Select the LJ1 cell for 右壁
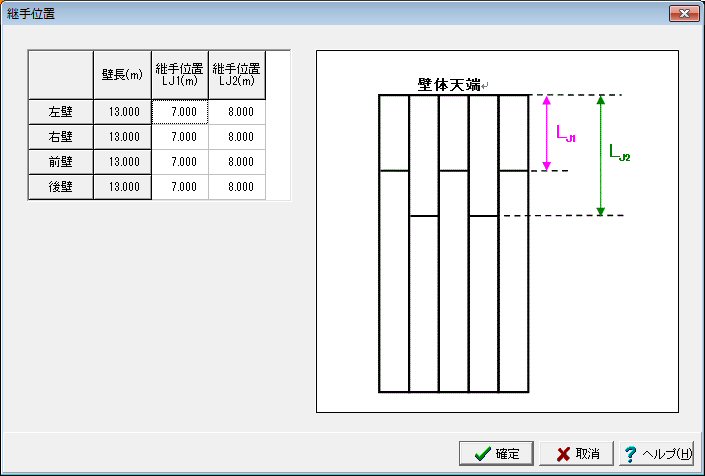Viewport: 705px width, 476px height. (180, 137)
